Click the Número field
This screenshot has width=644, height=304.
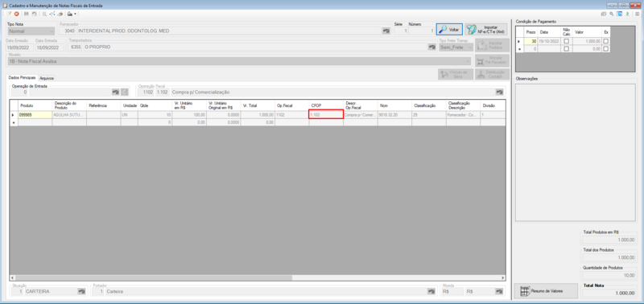(x=421, y=31)
